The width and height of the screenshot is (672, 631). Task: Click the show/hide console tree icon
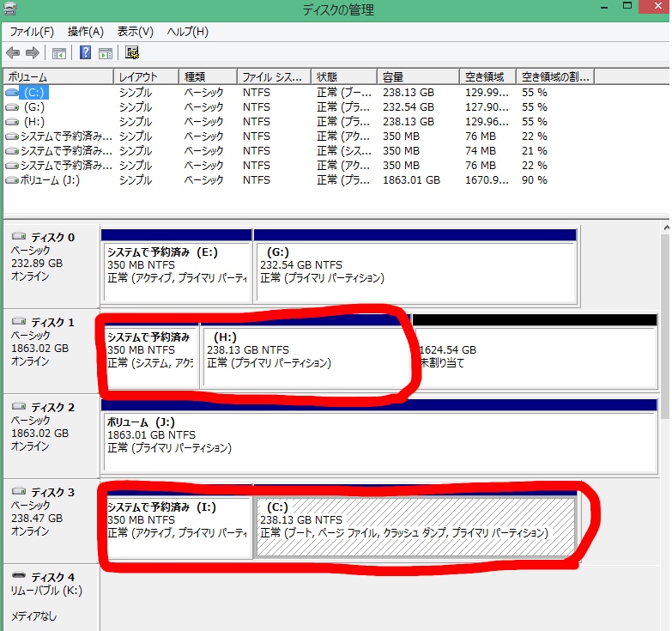[59, 53]
